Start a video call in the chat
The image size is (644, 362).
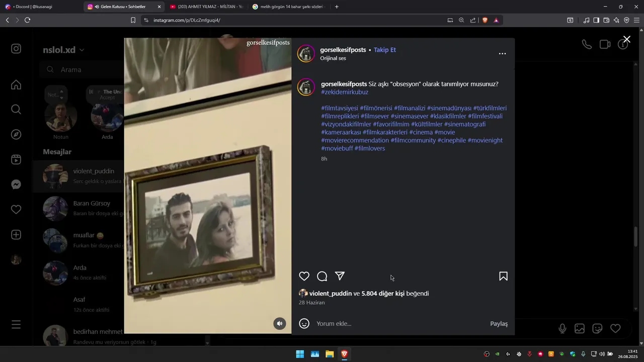coord(605,44)
